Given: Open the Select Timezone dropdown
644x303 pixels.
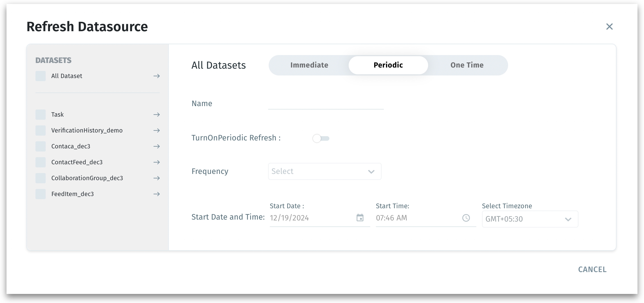Looking at the screenshot, I should pyautogui.click(x=530, y=219).
